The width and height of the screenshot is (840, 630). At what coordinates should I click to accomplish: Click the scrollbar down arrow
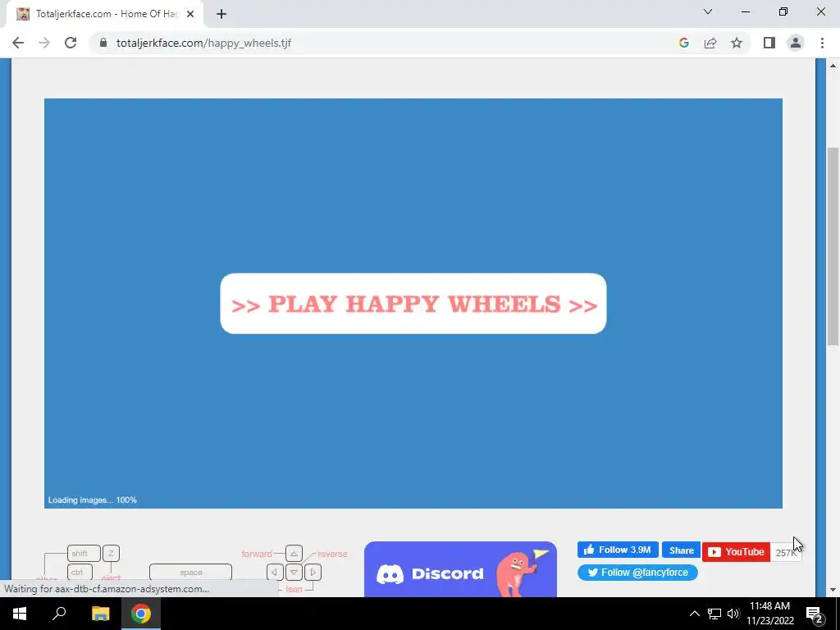pos(833,590)
